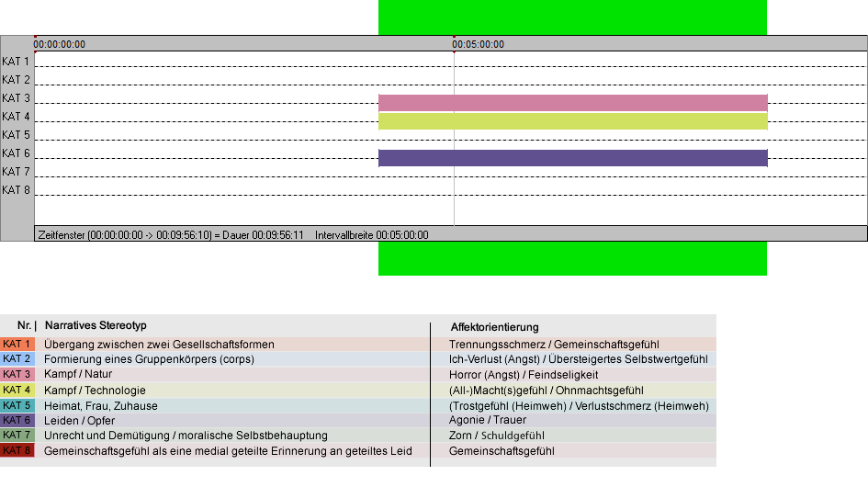Click the orange KAT 1 legend swatch
Screen dimensions: 868x487
pyautogui.click(x=17, y=344)
